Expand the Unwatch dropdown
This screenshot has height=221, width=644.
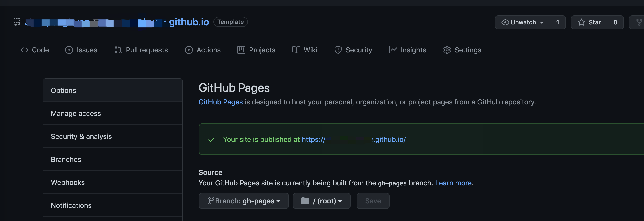pos(523,22)
